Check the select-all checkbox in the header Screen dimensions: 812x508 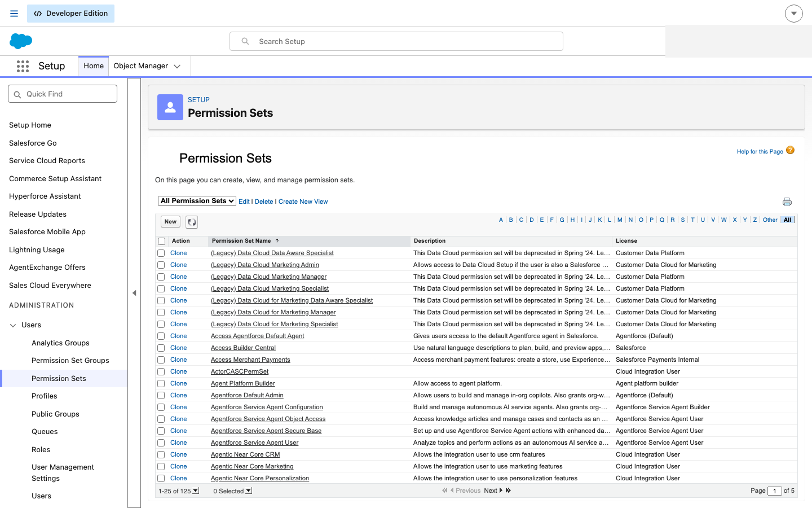point(161,242)
